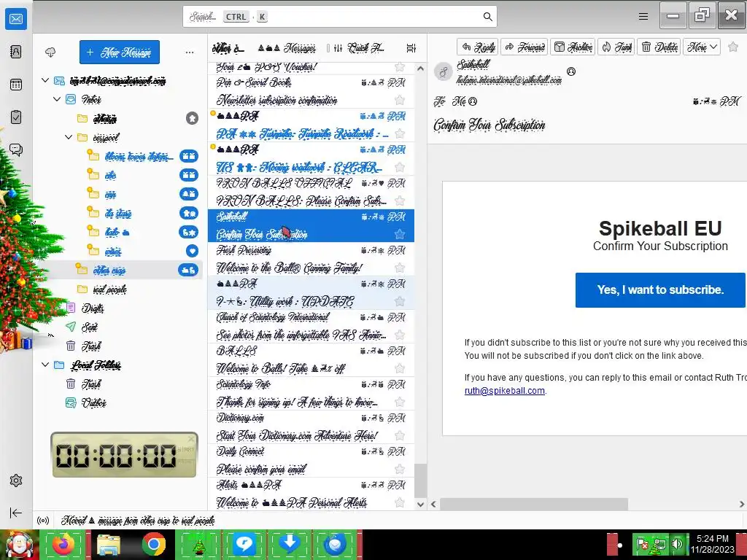
Task: Click the Spikeball sender avatar
Action: [x=444, y=72]
